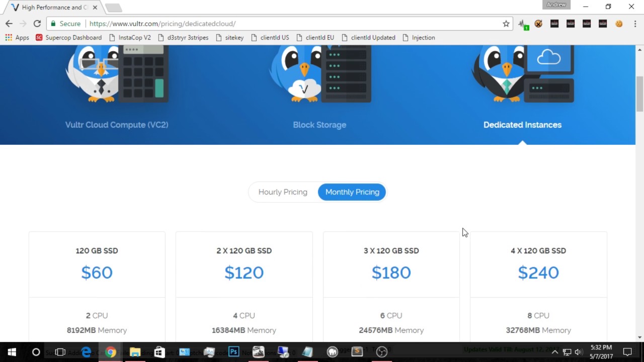Image resolution: width=644 pixels, height=362 pixels.
Task: Open the Supercop Dashboard bookmark
Action: (x=68, y=38)
